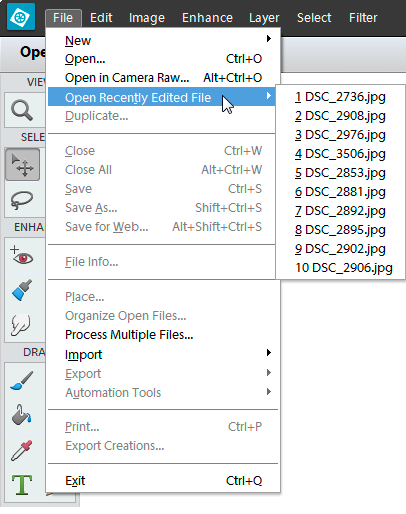Select the Whiten Teeth tool
406x514 pixels.
pyautogui.click(x=22, y=290)
